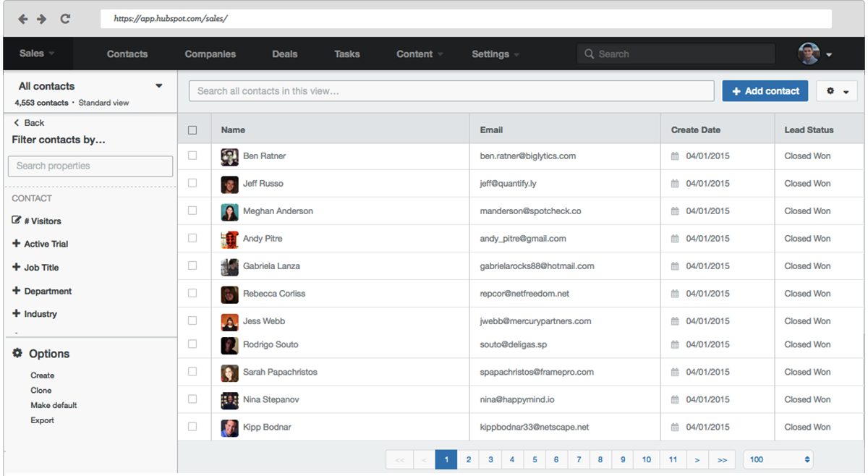Open the 100 per page dropdown
Viewport: 868px width, 476px height.
pyautogui.click(x=778, y=459)
